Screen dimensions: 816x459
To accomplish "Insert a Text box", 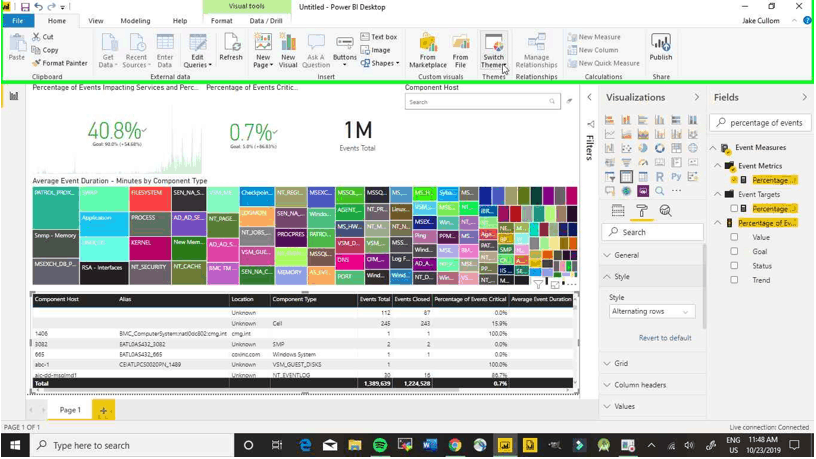I will (379, 37).
